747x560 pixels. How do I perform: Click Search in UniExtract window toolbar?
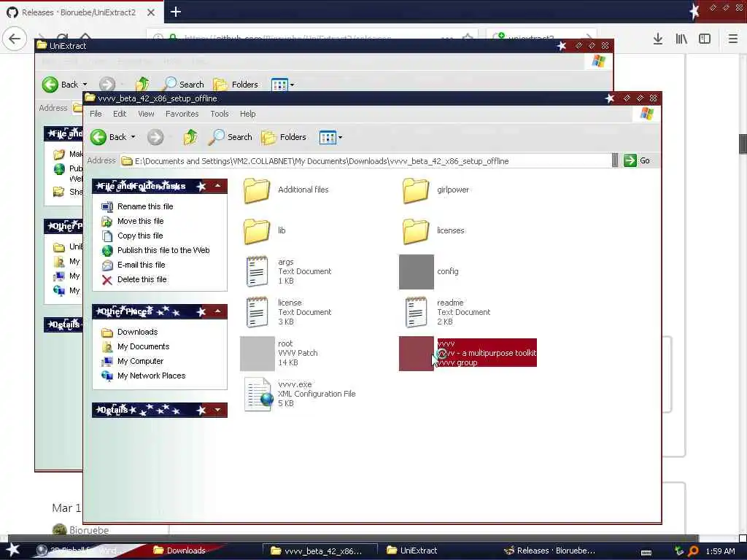[x=183, y=85]
